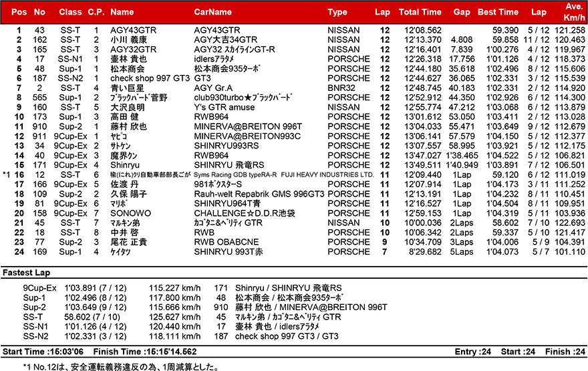The width and height of the screenshot is (588, 371).
Task: Click name 'Shinryu' in results row 15
Action: tap(125, 165)
